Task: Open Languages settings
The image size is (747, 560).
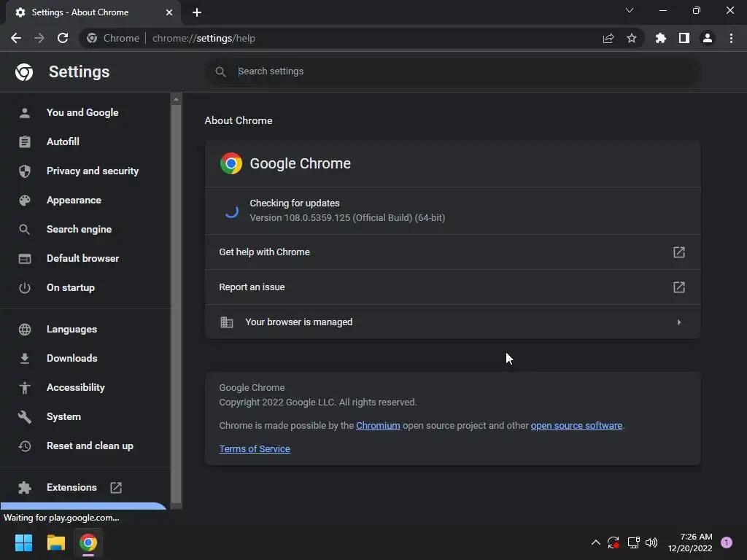Action: (85, 329)
